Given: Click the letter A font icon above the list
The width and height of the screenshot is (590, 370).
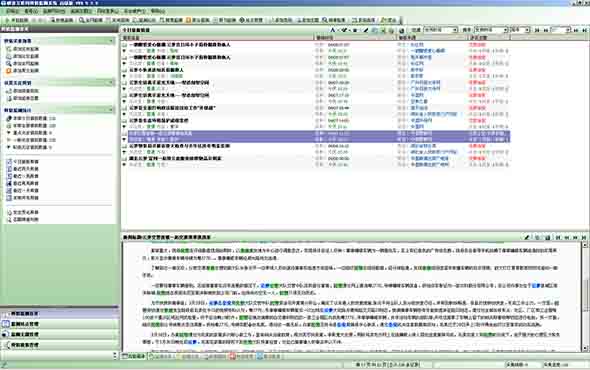Looking at the screenshot, I should (x=332, y=30).
